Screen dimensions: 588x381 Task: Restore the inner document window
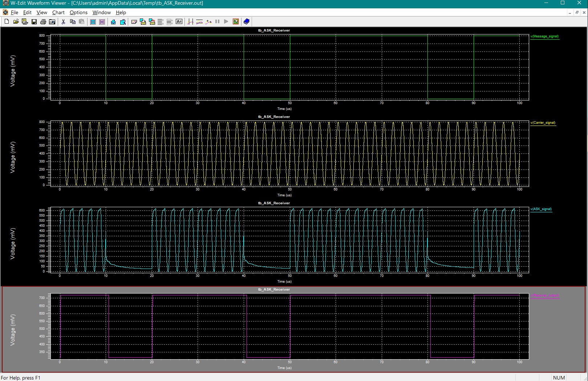(577, 12)
